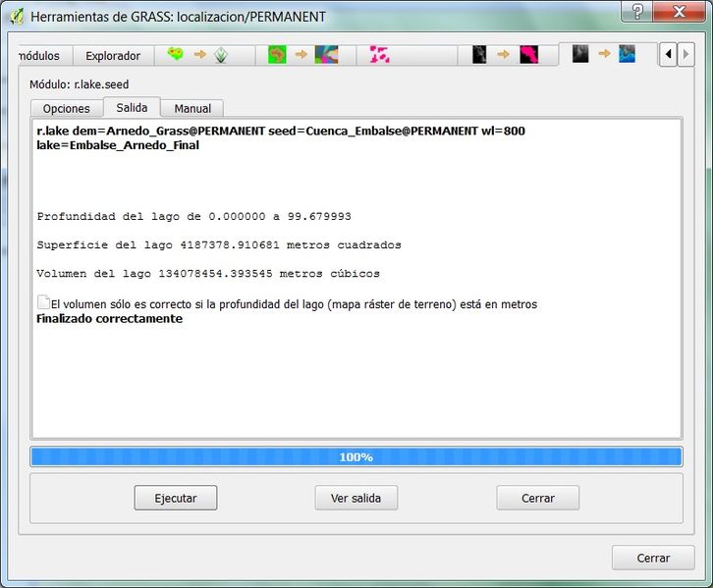Image resolution: width=713 pixels, height=588 pixels.
Task: Show the Manual tab
Action: click(x=192, y=108)
